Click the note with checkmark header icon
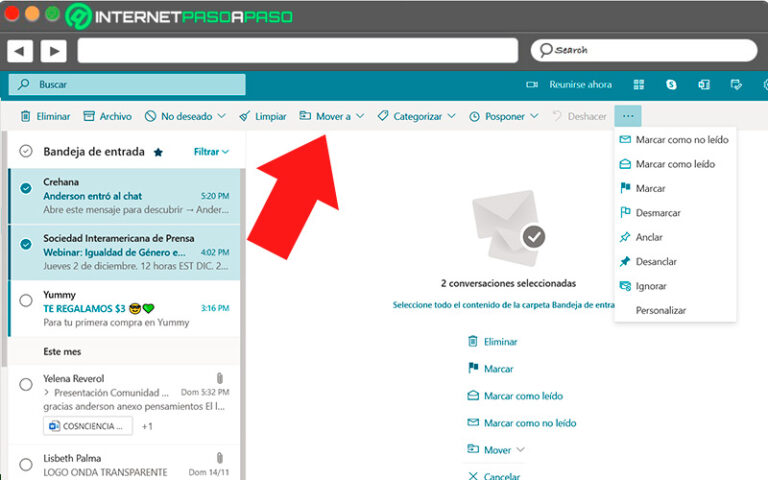The width and height of the screenshot is (768, 480). [x=736, y=85]
